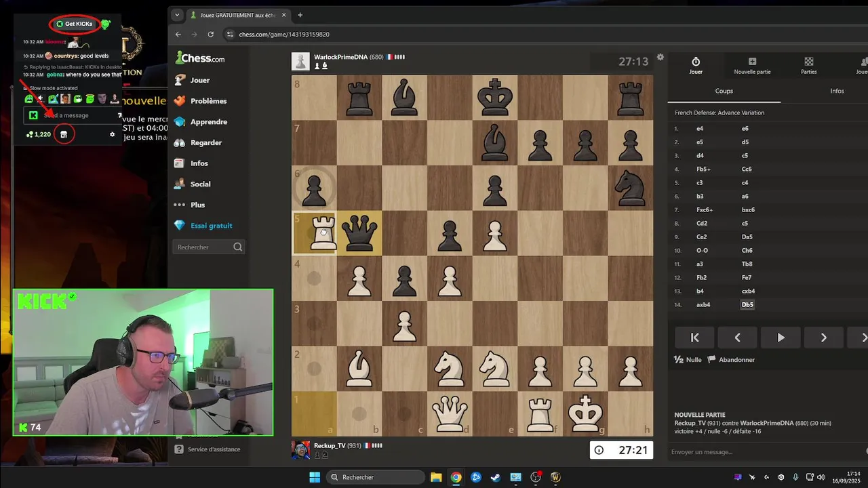Go to the previous move
Viewport: 868px width, 488px height.
(737, 338)
